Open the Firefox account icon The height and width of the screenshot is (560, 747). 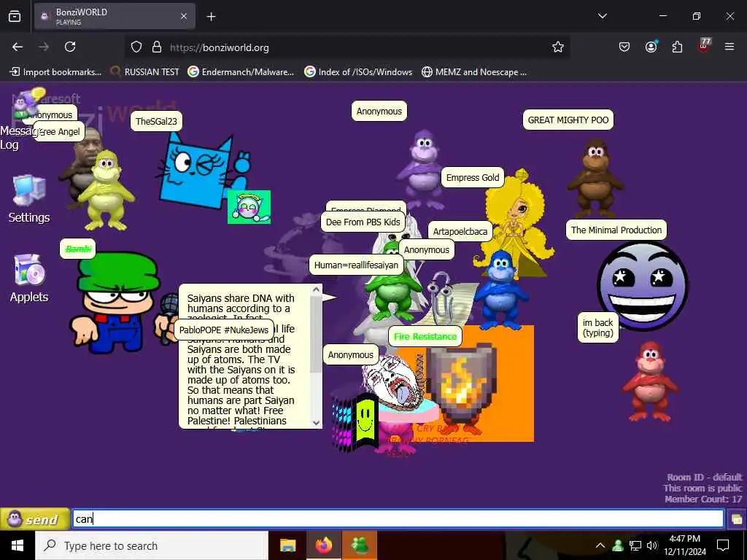click(x=651, y=47)
